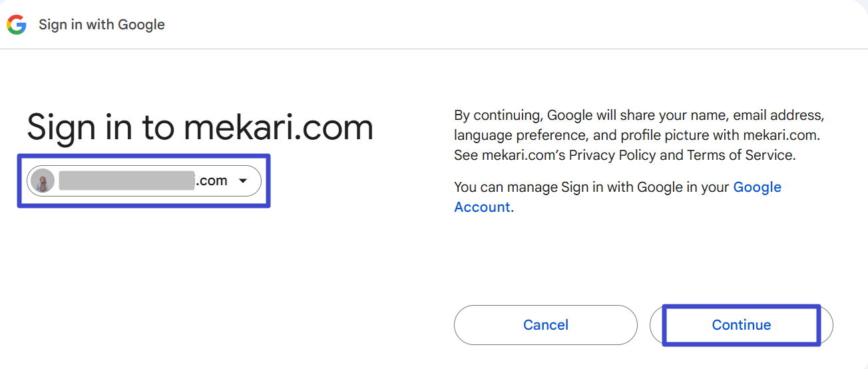Image resolution: width=868 pixels, height=369 pixels.
Task: Click "You can manage Sign in with Google" text
Action: 576,187
